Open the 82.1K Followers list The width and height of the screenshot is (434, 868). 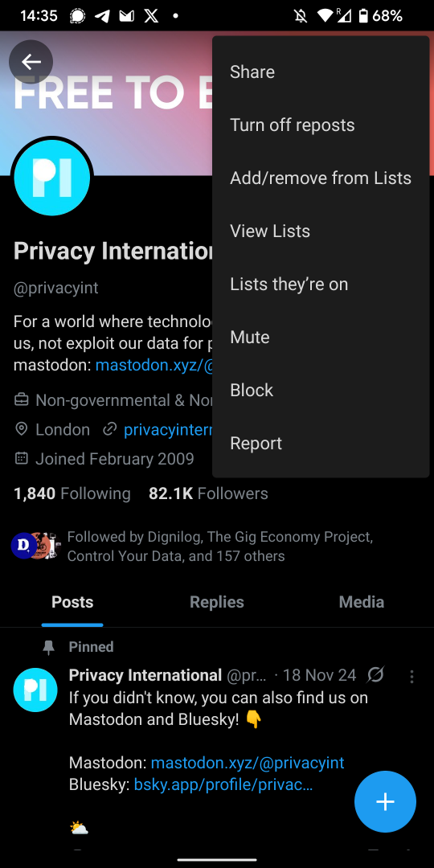(208, 493)
